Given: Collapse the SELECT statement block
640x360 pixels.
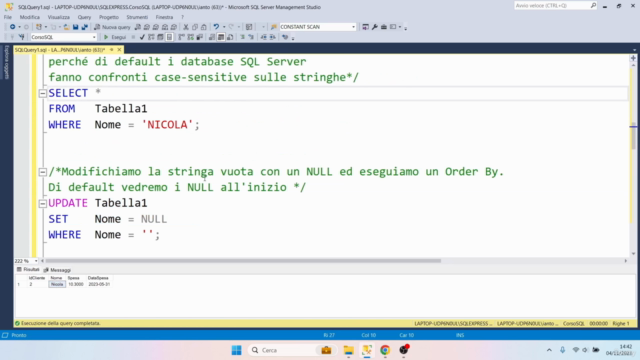Looking at the screenshot, I should pyautogui.click(x=42, y=93).
